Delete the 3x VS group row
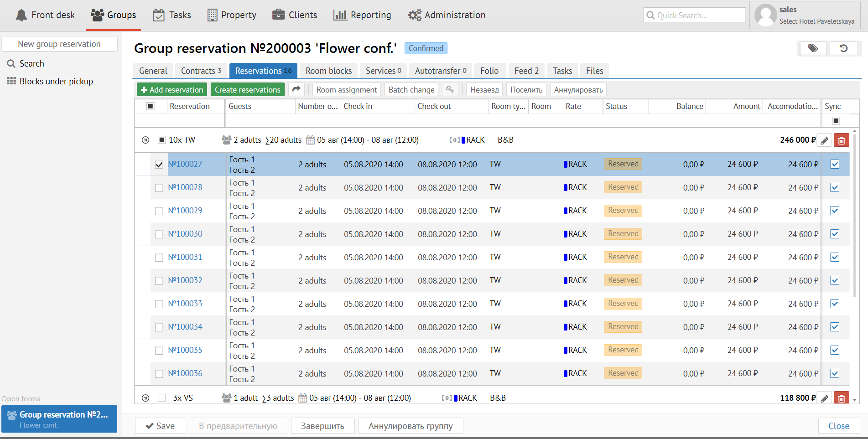868x439 pixels. point(841,398)
